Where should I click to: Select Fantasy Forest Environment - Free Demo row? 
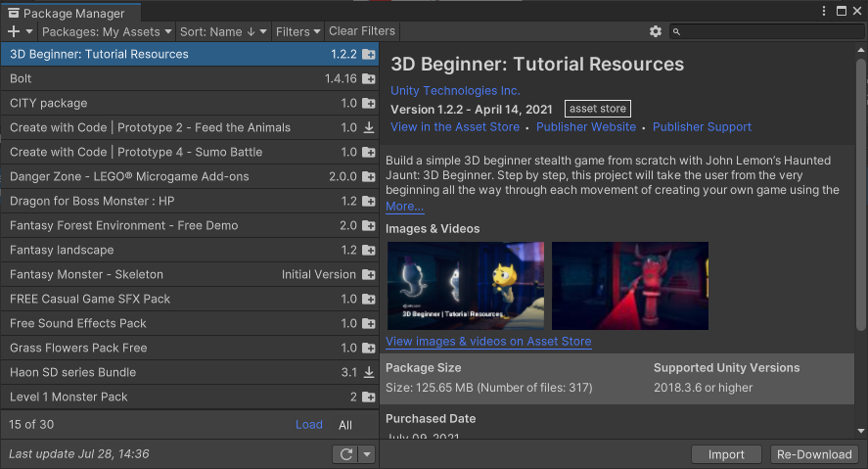click(x=189, y=225)
